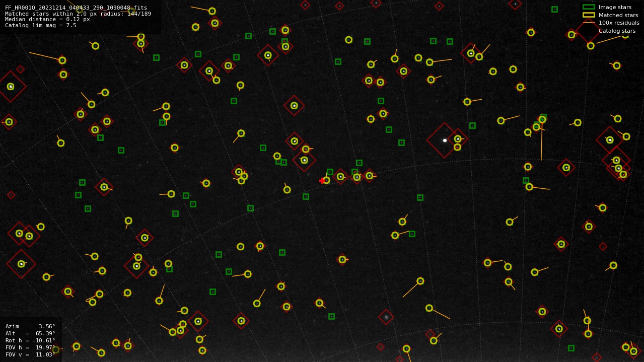Click the 'Catalog lim mag = 7.5' text
The height and width of the screenshot is (362, 644).
click(41, 25)
